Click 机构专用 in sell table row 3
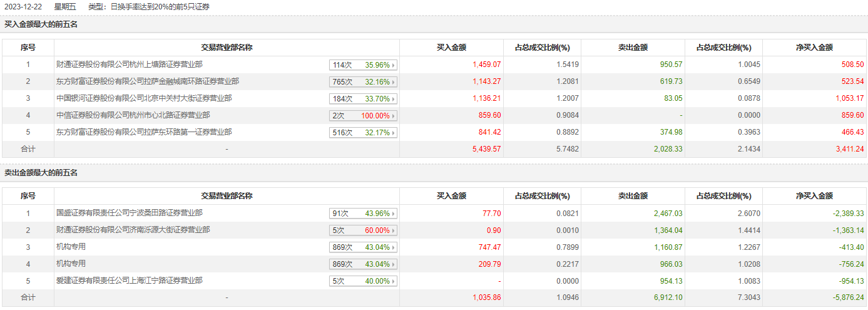Screen dimensions: 868x310 click(x=71, y=247)
